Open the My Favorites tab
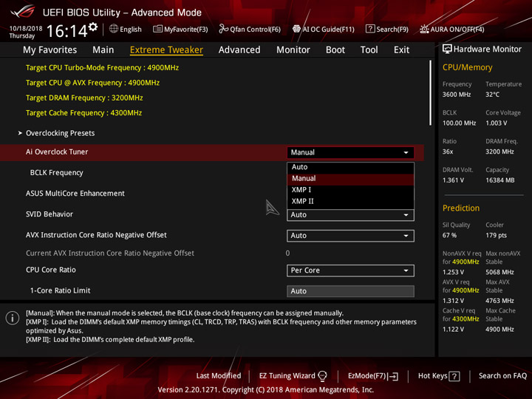This screenshot has height=399, width=532. click(50, 50)
